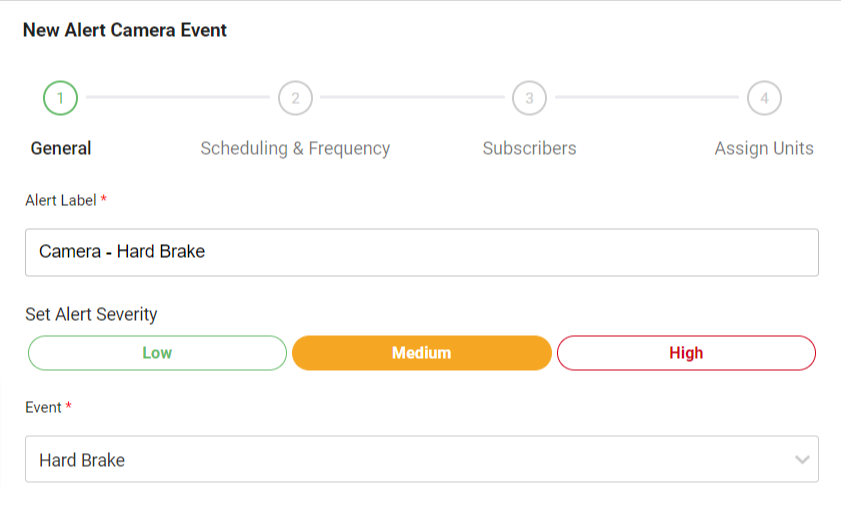Screen dimensions: 841x512
Task: Click the step 4 circle icon
Action: pyautogui.click(x=764, y=98)
